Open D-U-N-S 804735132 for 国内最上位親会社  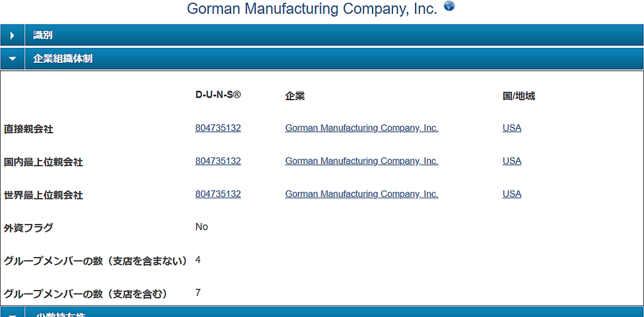point(218,161)
